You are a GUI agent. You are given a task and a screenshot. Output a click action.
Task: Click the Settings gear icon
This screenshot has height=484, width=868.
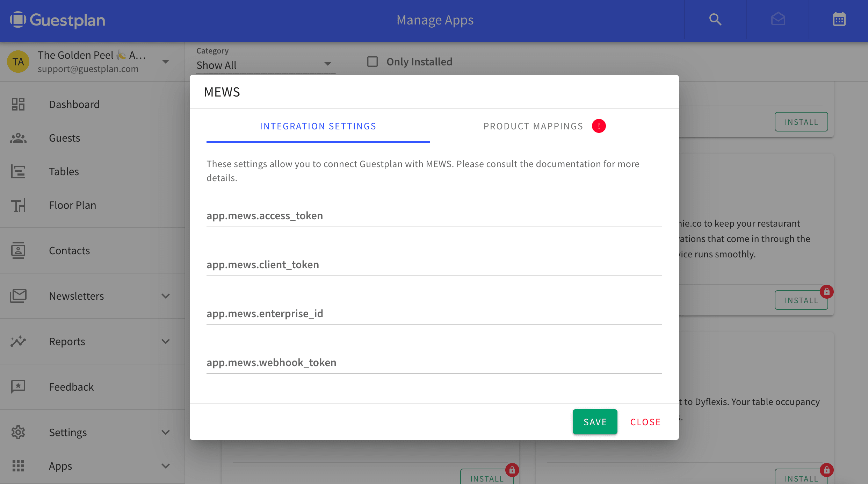pos(18,432)
